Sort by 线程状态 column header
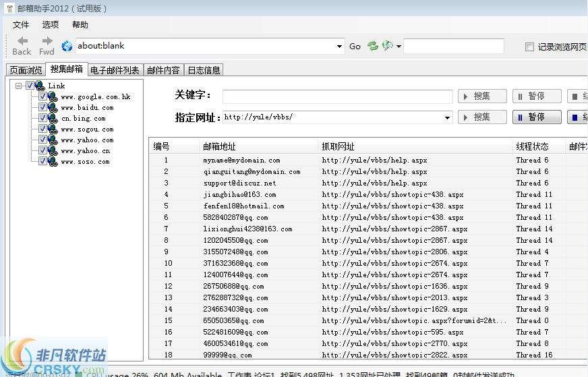The height and width of the screenshot is (377, 588). (539, 146)
